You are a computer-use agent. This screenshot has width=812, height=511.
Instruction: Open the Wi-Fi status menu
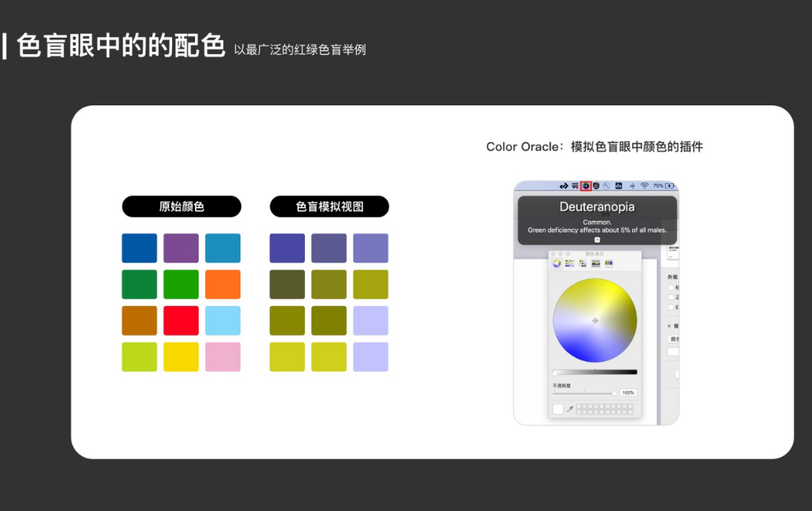click(645, 186)
